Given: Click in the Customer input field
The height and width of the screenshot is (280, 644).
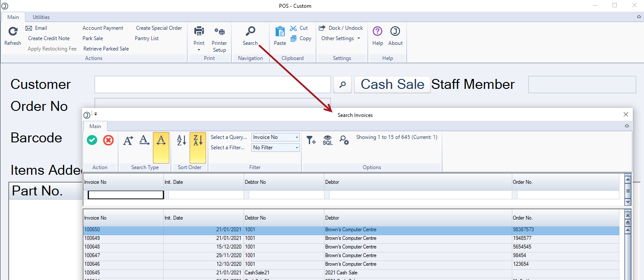Looking at the screenshot, I should pyautogui.click(x=213, y=85).
